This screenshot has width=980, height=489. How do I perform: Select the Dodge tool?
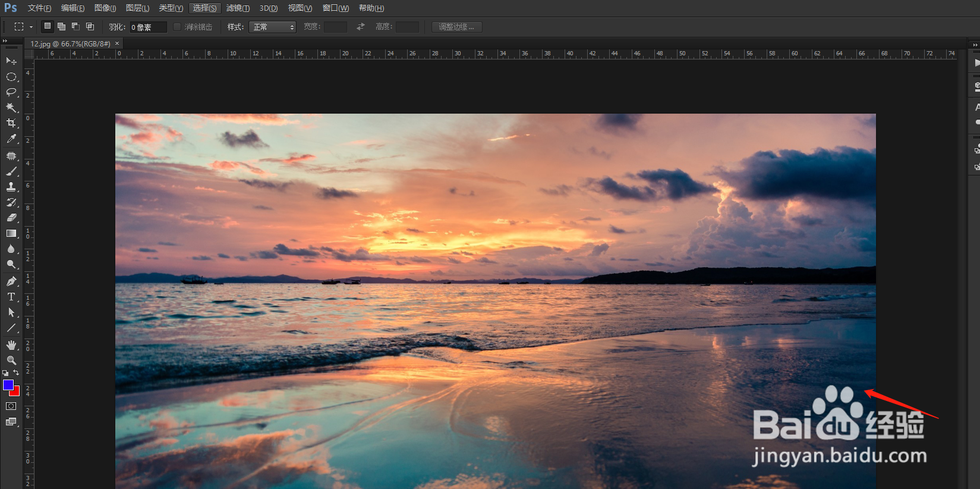[11, 264]
